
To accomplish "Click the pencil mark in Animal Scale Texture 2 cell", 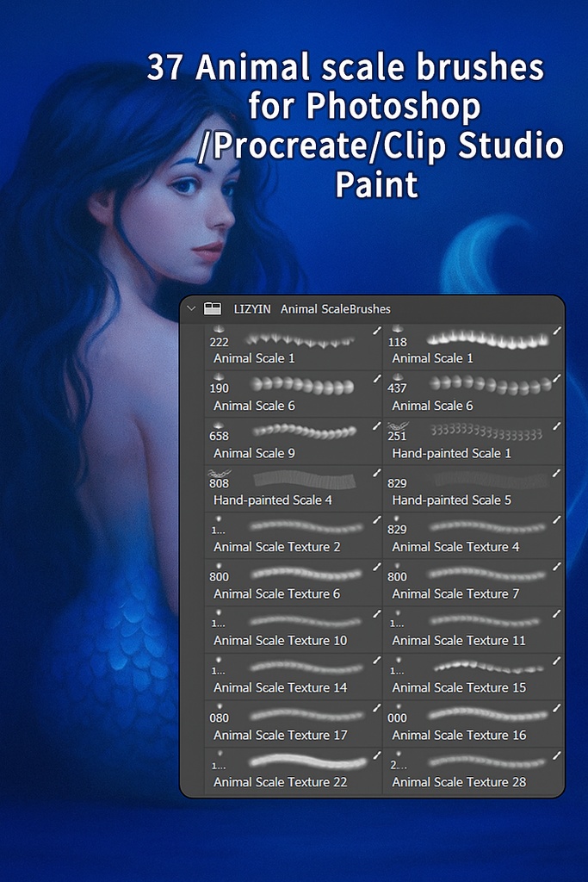I will click(x=377, y=520).
